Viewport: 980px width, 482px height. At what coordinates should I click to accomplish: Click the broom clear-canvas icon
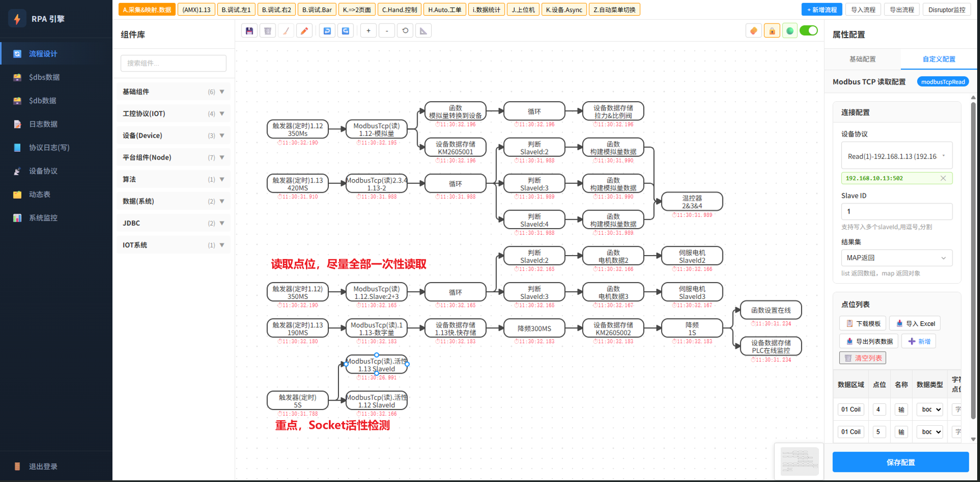tap(286, 31)
